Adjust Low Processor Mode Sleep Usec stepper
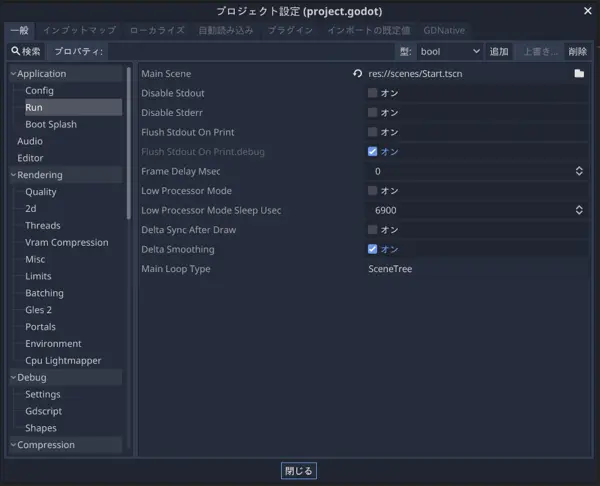600x486 pixels. click(x=579, y=210)
